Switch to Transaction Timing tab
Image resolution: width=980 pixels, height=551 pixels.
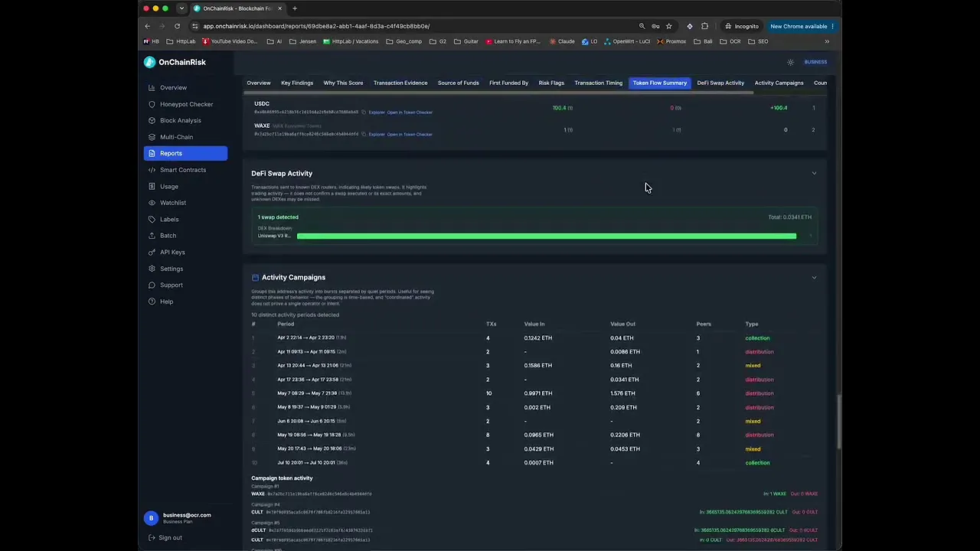(599, 83)
